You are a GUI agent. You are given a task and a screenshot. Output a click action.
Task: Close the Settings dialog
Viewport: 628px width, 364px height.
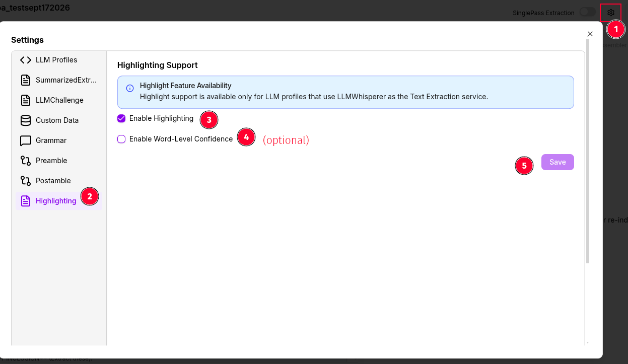click(590, 34)
